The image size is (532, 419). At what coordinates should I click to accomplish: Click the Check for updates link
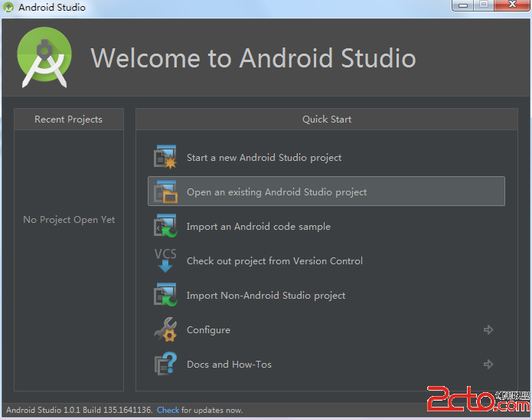point(168,410)
